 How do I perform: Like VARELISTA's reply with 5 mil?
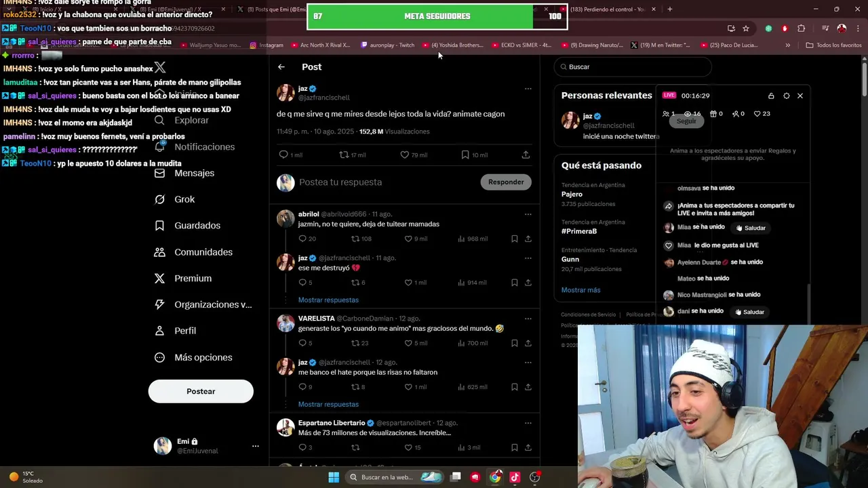pos(408,343)
